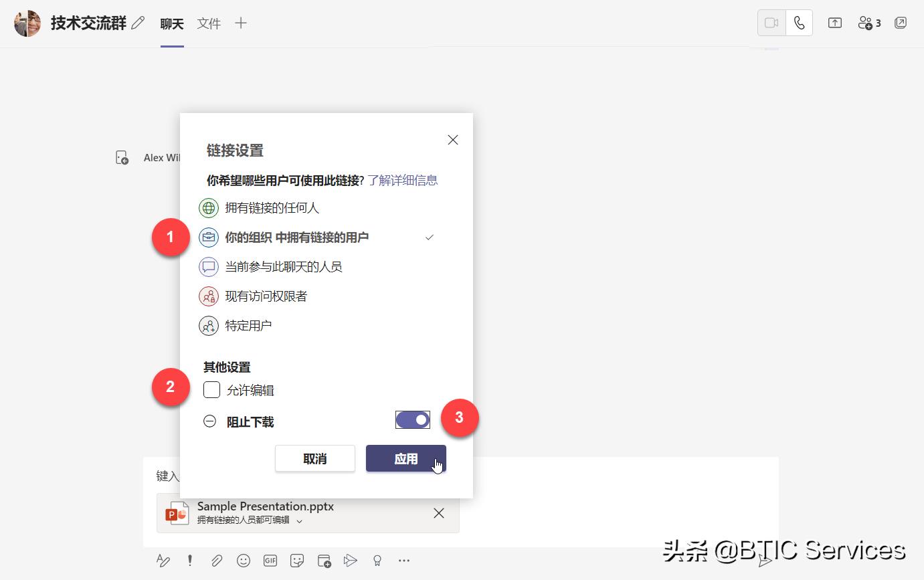The height and width of the screenshot is (580, 924).
Task: Open the sticker picker
Action: point(297,561)
